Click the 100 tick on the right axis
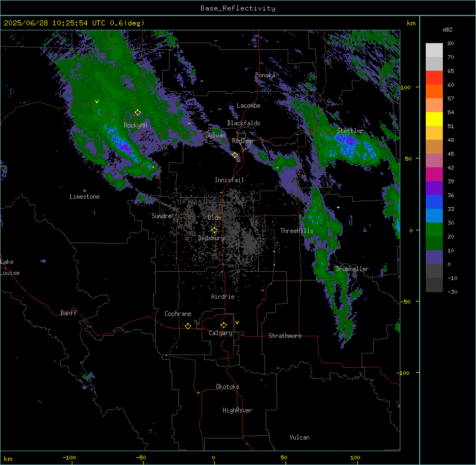 click(405, 87)
